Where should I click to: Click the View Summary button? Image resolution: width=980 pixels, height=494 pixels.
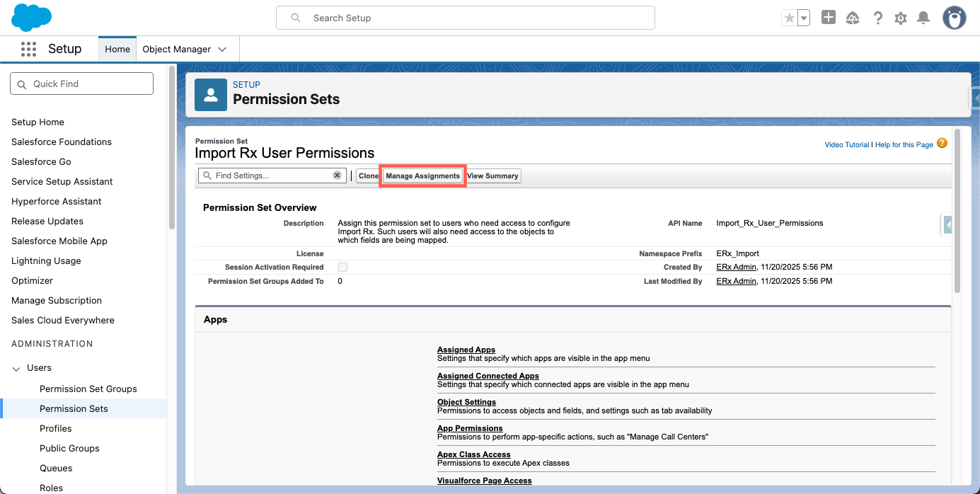coord(492,176)
